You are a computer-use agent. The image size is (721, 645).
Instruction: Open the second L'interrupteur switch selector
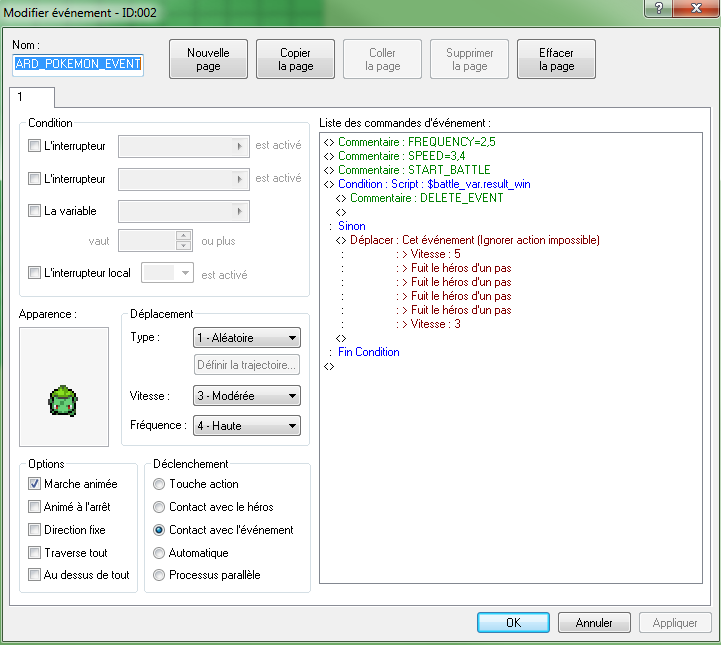click(x=184, y=179)
